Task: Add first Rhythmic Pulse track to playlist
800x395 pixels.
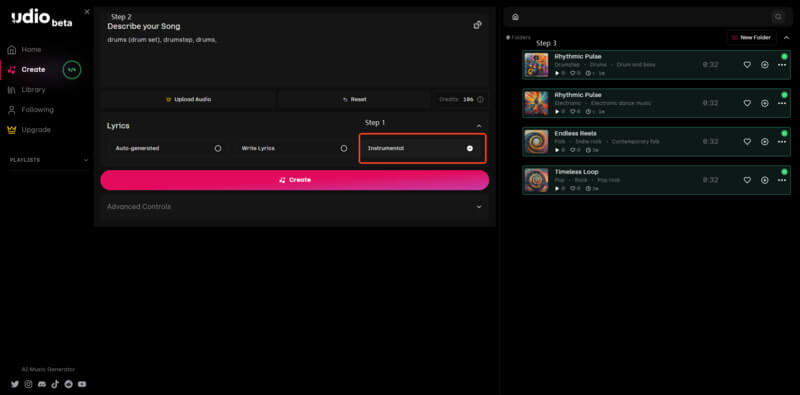Action: 764,65
